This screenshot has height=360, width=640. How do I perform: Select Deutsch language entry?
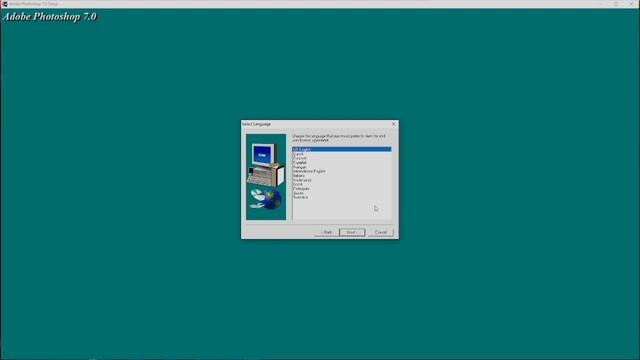[x=299, y=158]
